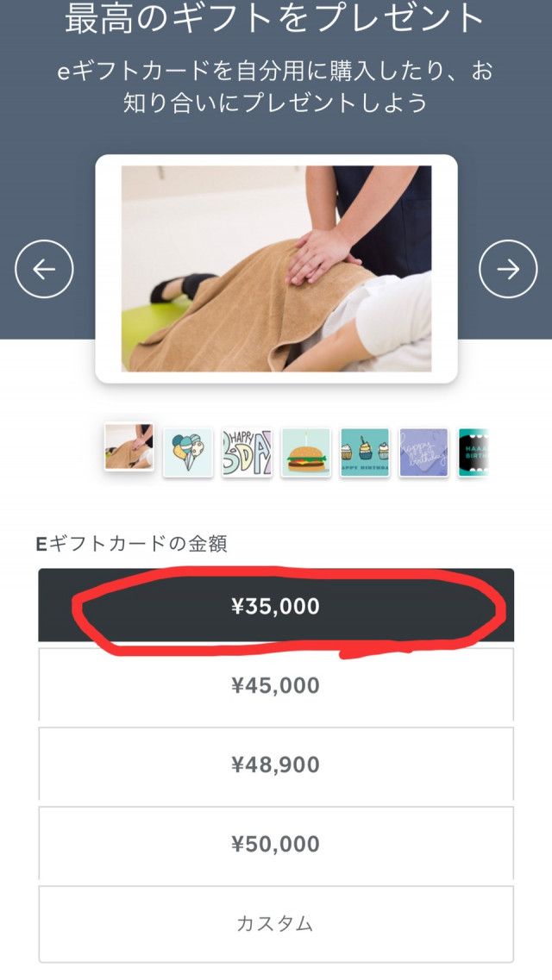This screenshot has height=980, width=552.
Task: Select the ¥48,900 gift card amount
Action: (x=276, y=765)
